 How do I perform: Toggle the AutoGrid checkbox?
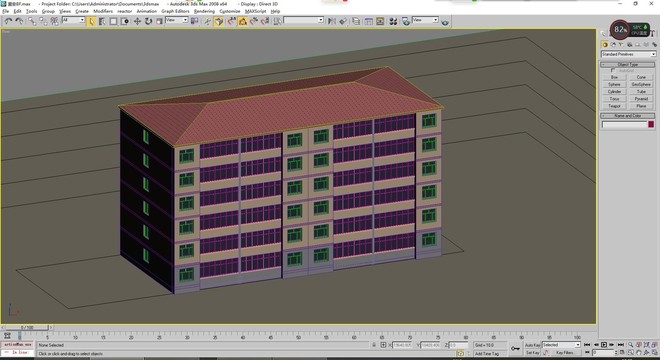[613, 71]
